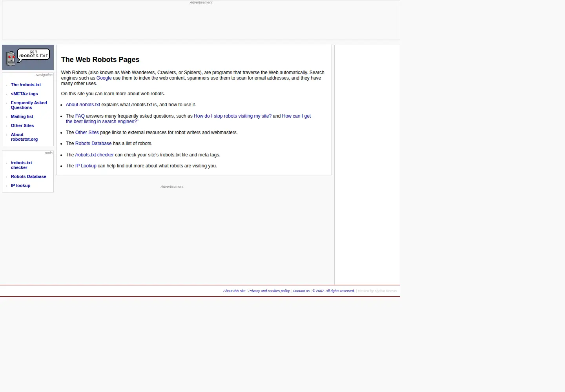
Task: Open About this site footer link
Action: (234, 291)
